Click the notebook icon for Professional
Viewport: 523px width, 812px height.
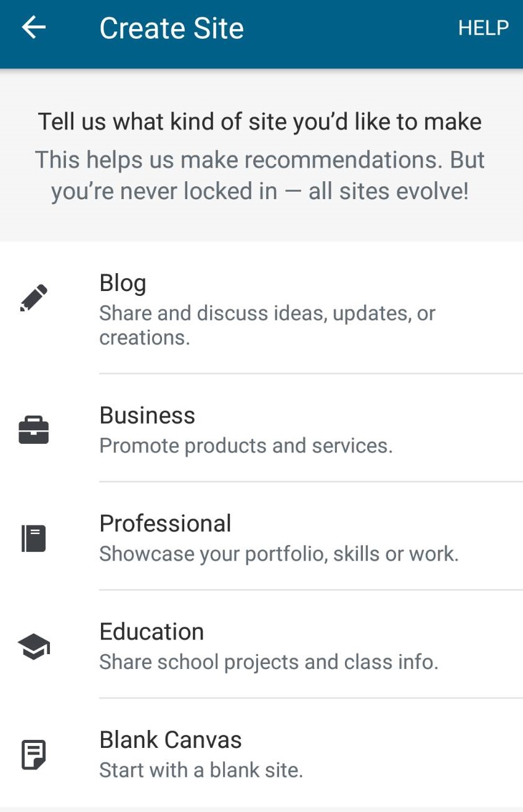click(x=34, y=538)
